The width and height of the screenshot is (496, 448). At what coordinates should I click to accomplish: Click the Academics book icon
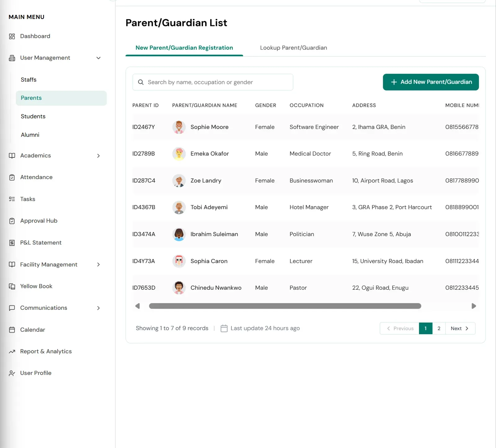[12, 156]
